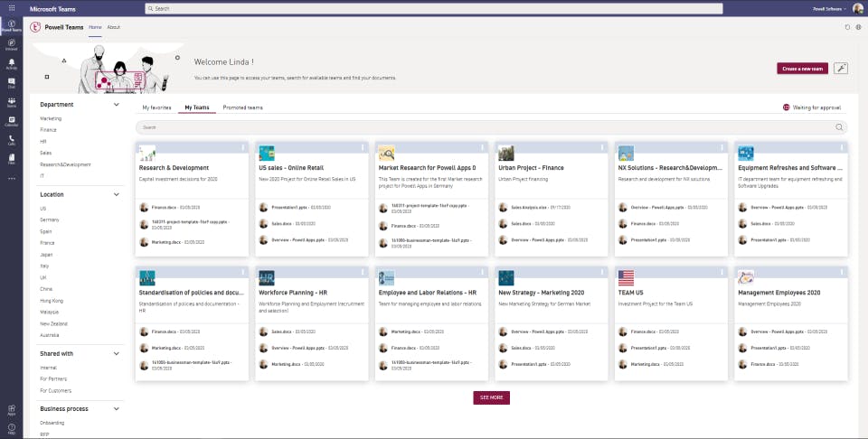Image resolution: width=868 pixels, height=439 pixels.
Task: Switch to the About tab
Action: (114, 27)
